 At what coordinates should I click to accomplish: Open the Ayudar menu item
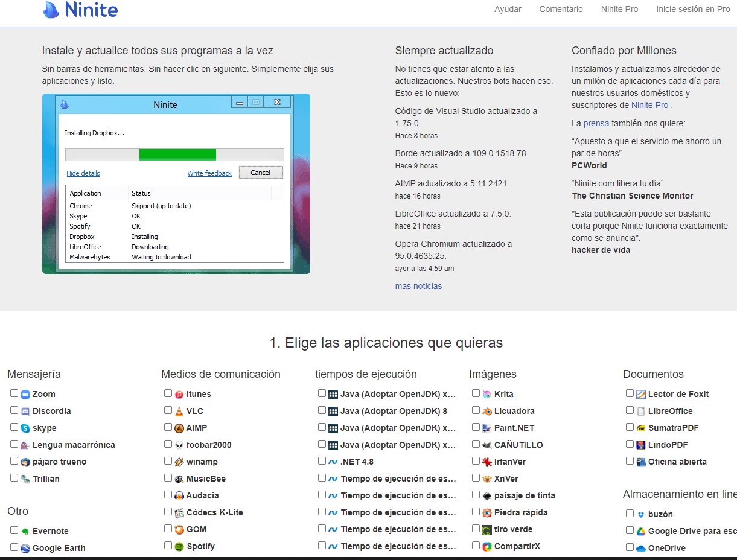[508, 9]
